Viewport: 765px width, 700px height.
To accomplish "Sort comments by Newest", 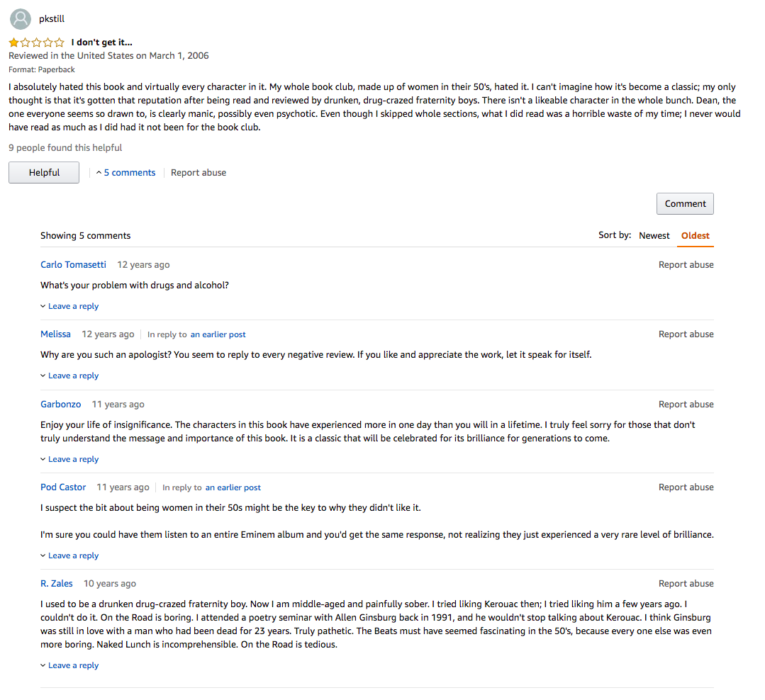I will [x=654, y=235].
